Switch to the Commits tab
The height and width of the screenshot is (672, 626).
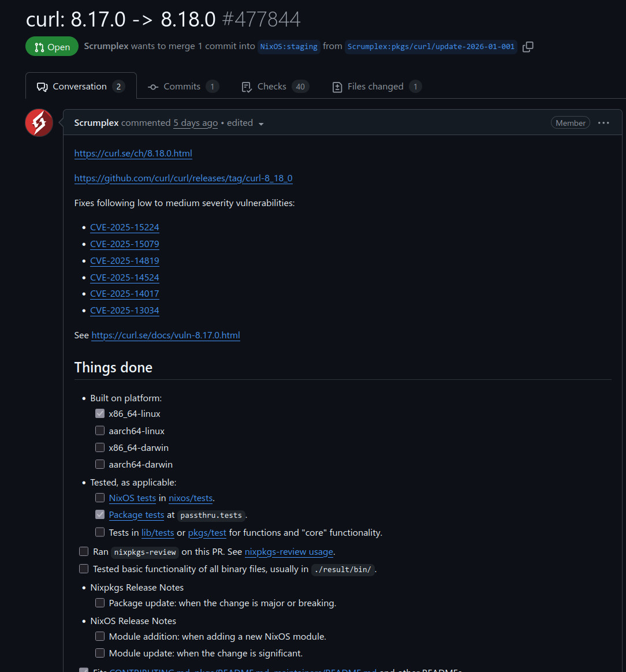pyautogui.click(x=183, y=86)
